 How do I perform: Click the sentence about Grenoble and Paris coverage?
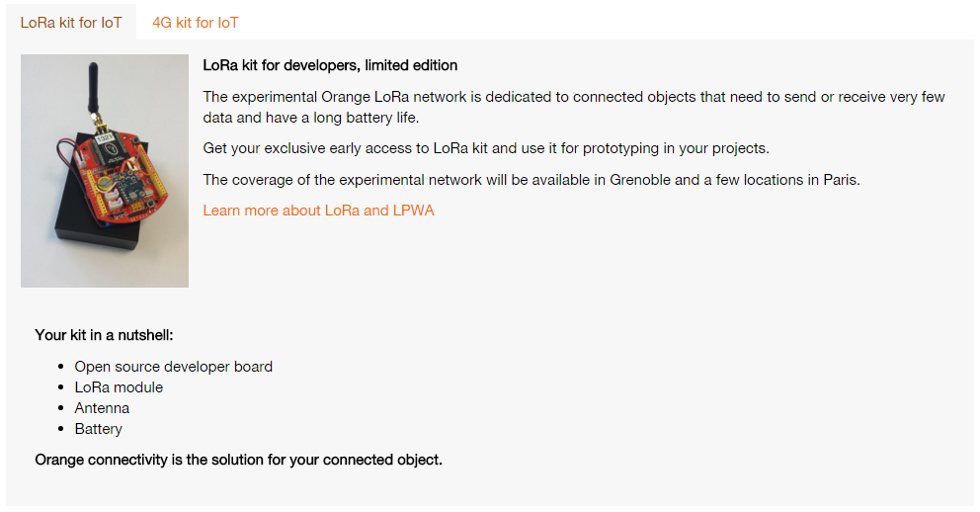(531, 179)
